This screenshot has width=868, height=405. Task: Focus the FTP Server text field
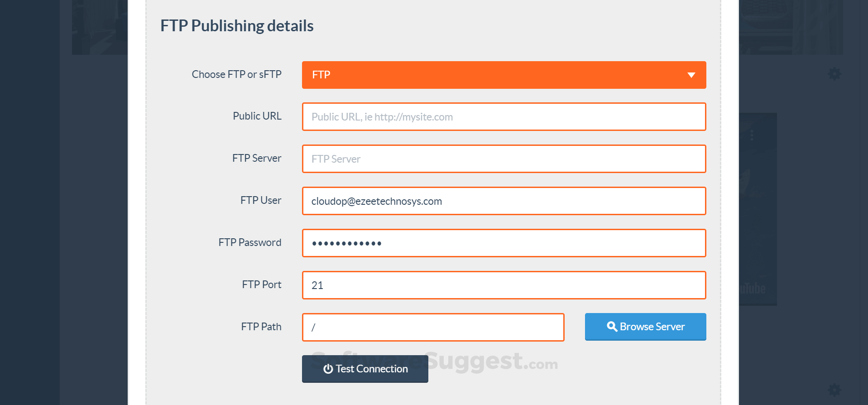(504, 159)
